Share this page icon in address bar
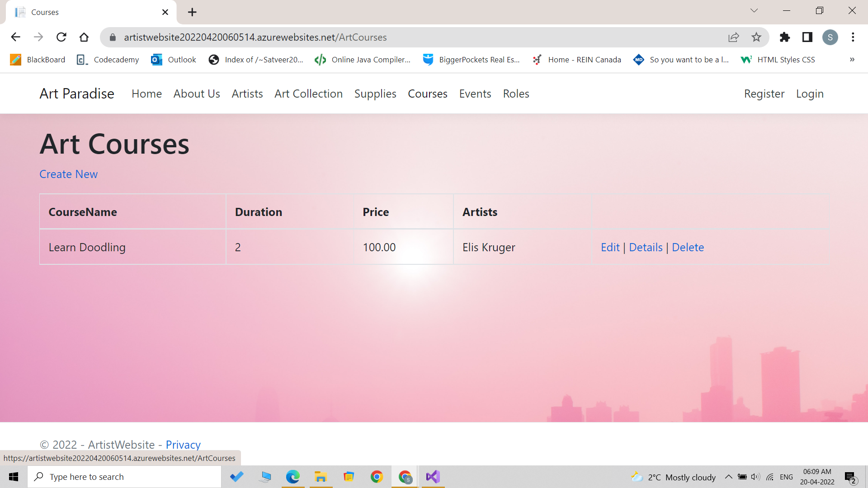The height and width of the screenshot is (488, 868). pyautogui.click(x=734, y=37)
